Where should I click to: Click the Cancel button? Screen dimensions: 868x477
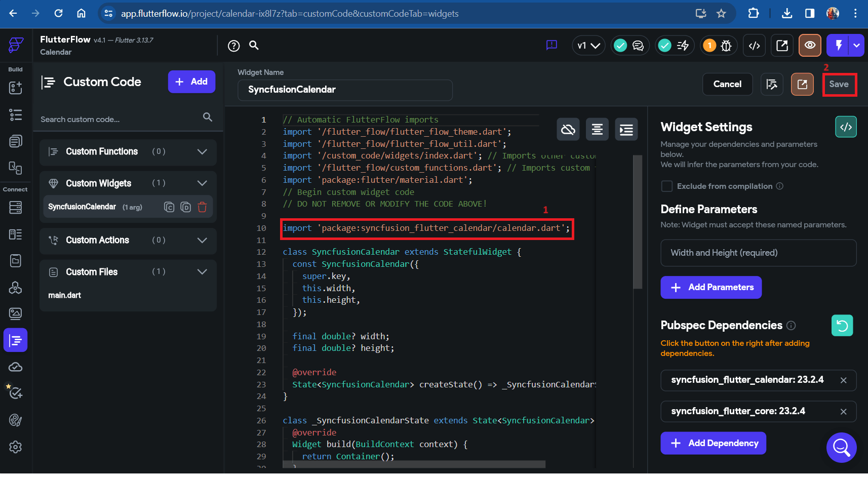tap(727, 84)
